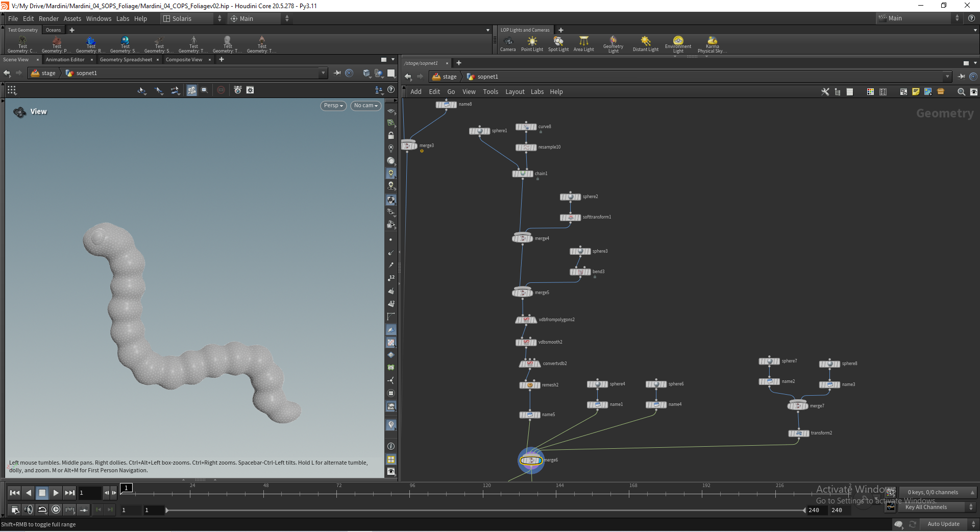Image resolution: width=980 pixels, height=532 pixels.
Task: Select the Point Light shelf tool
Action: click(x=532, y=44)
